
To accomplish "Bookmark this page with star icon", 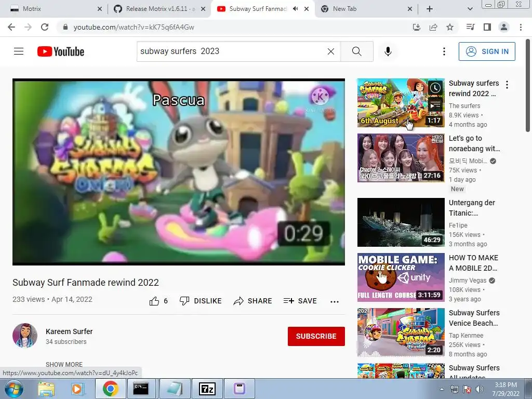I will coord(450,27).
